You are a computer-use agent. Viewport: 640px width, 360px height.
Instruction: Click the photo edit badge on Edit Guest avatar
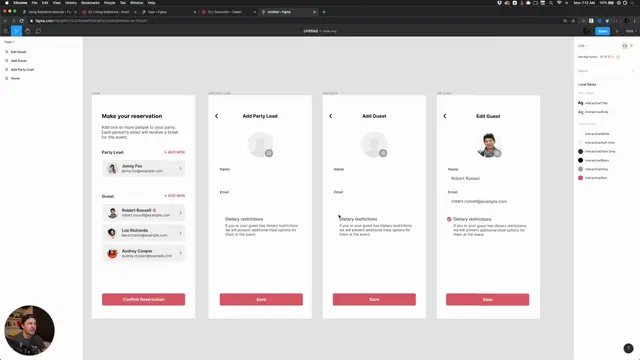[x=497, y=153]
